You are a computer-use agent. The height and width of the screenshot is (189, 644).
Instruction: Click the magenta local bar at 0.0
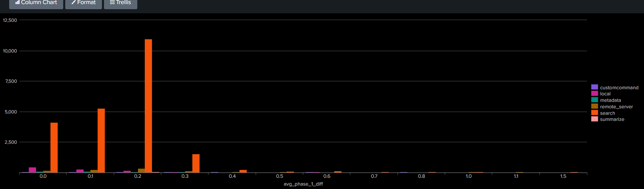33,170
